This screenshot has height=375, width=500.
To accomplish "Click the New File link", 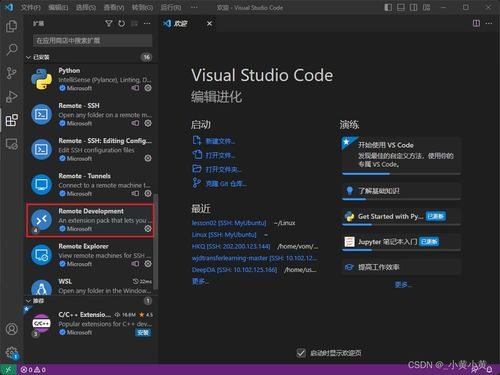I will [x=220, y=141].
